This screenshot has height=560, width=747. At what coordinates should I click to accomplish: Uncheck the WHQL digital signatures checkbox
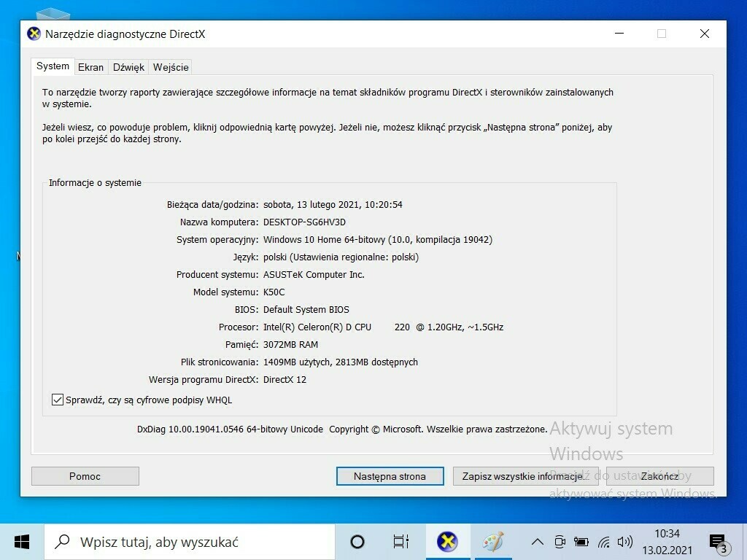coord(58,400)
